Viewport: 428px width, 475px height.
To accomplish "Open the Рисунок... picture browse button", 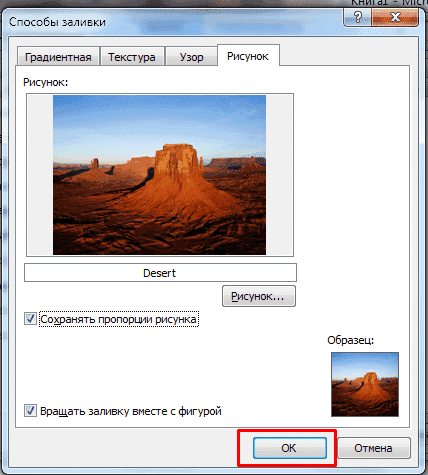I will [259, 296].
